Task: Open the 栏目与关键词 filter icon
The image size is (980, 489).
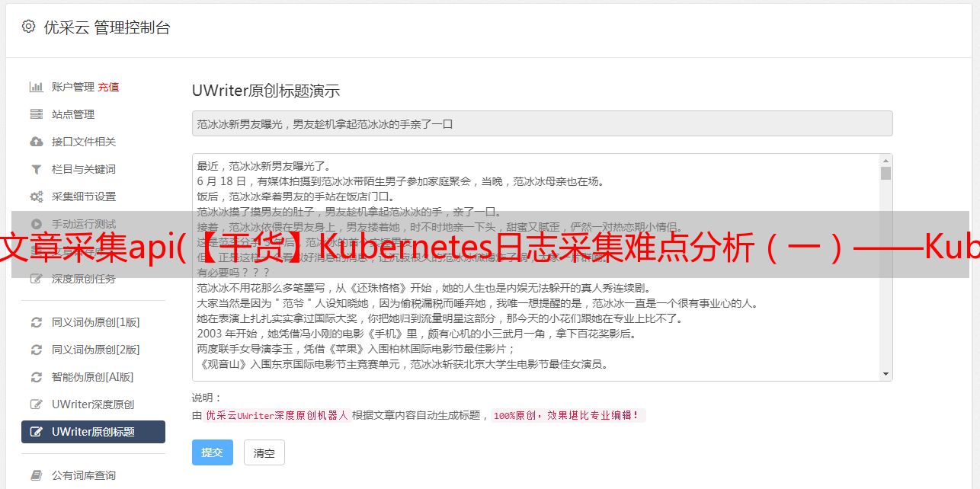Action: coord(36,169)
